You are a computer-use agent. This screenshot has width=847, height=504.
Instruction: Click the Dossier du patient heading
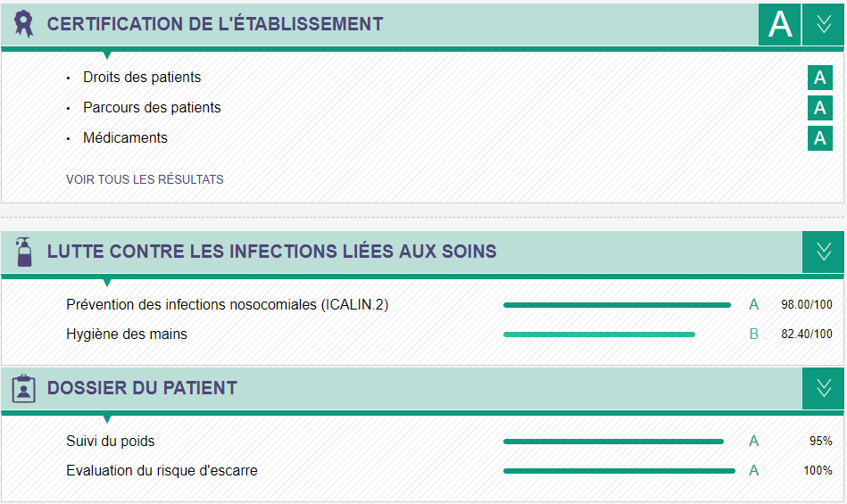pyautogui.click(x=142, y=388)
